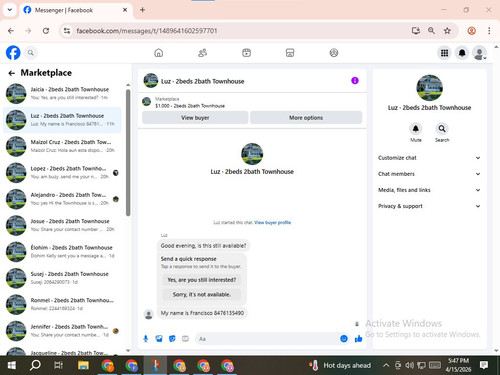Screen dimensions: 500x375
Task: Open File Explorer from the taskbar
Action: click(x=83, y=365)
